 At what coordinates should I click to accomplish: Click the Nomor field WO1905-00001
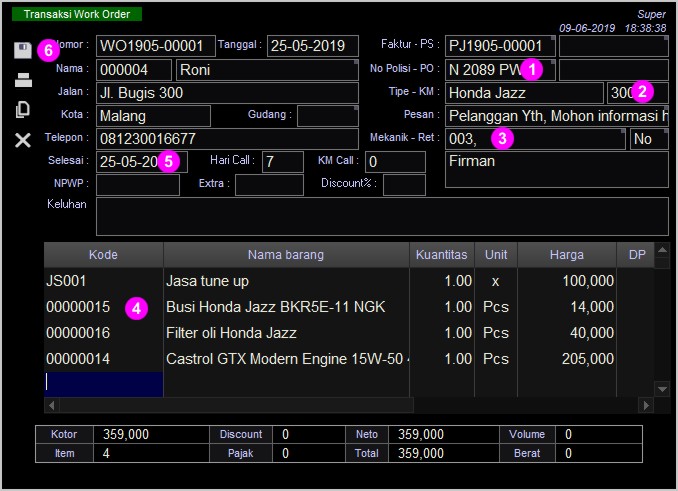click(155, 46)
